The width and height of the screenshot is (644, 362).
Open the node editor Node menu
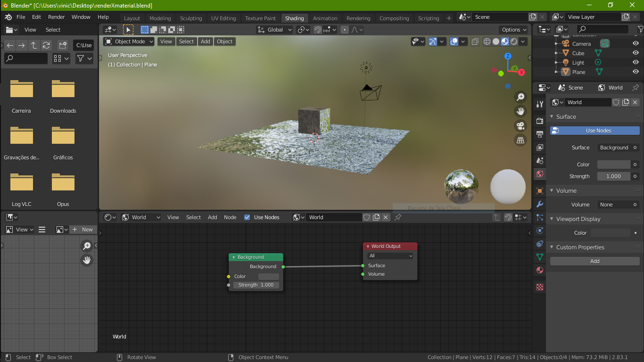pyautogui.click(x=230, y=217)
